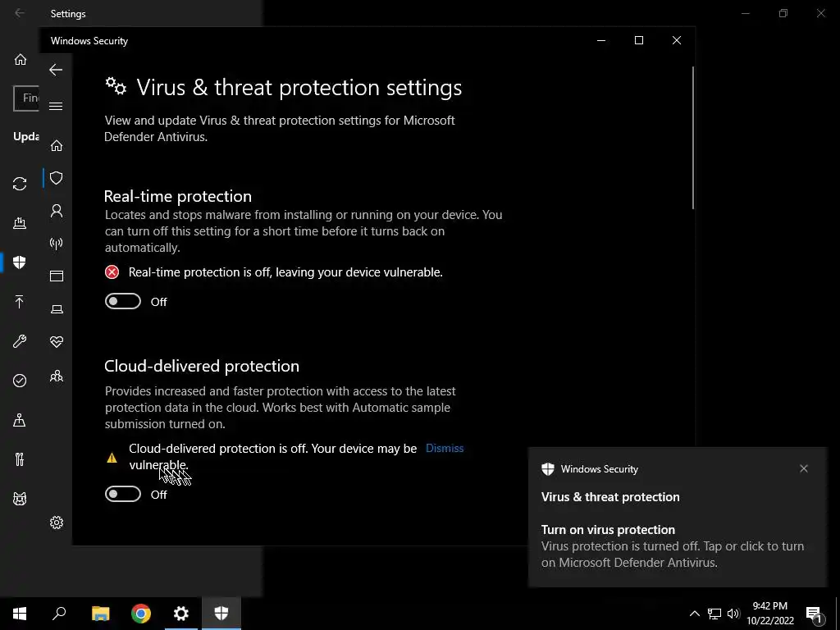Launch Google Chrome from taskbar
Image resolution: width=840 pixels, height=630 pixels.
(141, 614)
